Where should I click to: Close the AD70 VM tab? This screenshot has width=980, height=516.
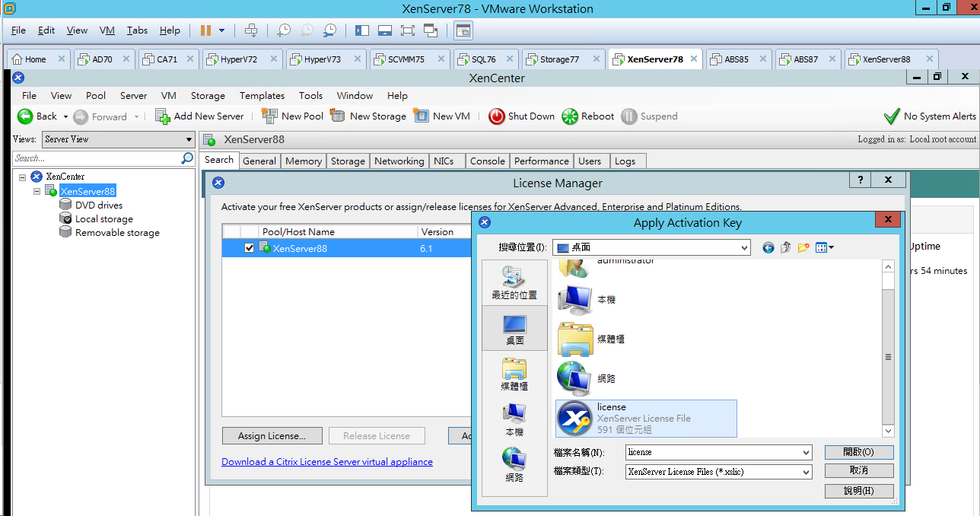click(x=126, y=59)
